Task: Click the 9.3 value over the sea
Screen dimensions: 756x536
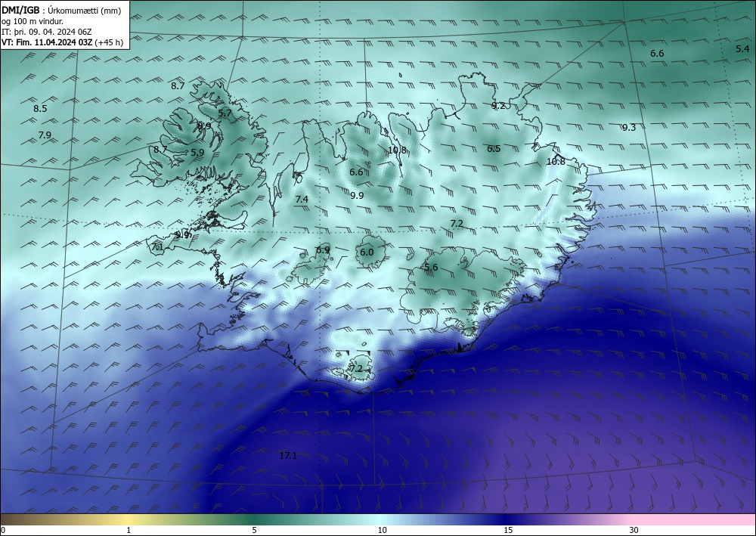Action: click(x=629, y=127)
